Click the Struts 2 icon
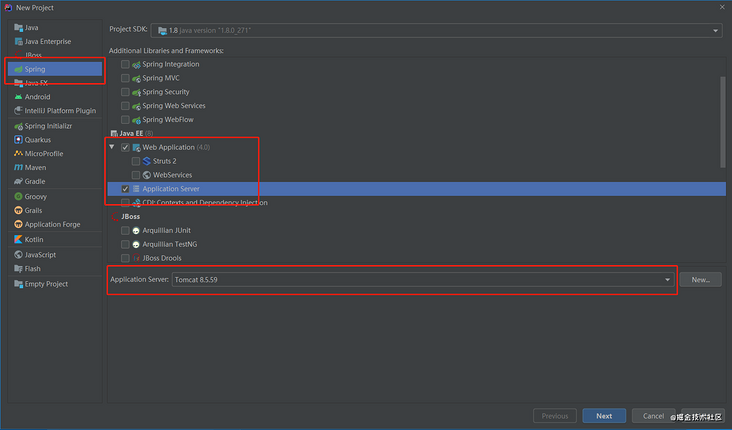The height and width of the screenshot is (430, 732). point(147,161)
